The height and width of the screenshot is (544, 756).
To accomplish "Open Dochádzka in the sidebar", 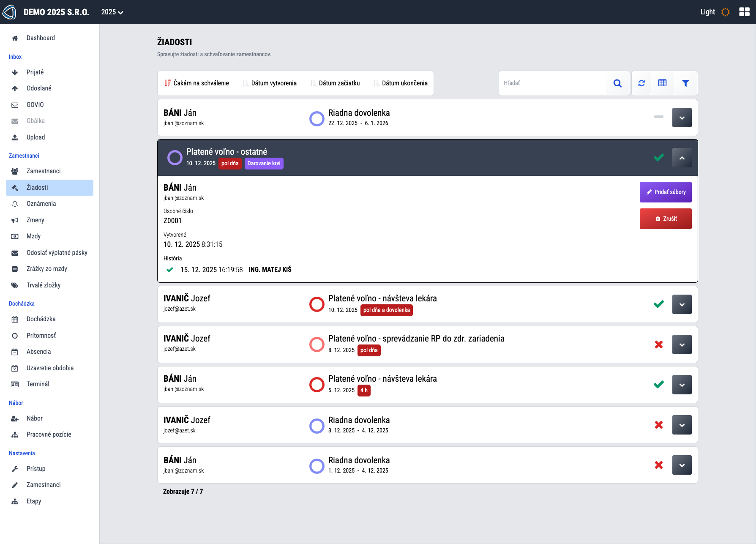I will [x=41, y=319].
